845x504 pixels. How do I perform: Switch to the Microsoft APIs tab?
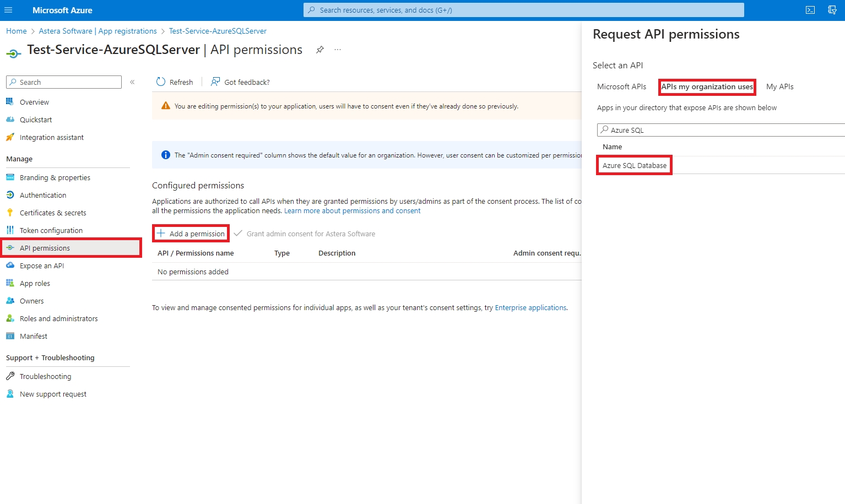(x=622, y=86)
